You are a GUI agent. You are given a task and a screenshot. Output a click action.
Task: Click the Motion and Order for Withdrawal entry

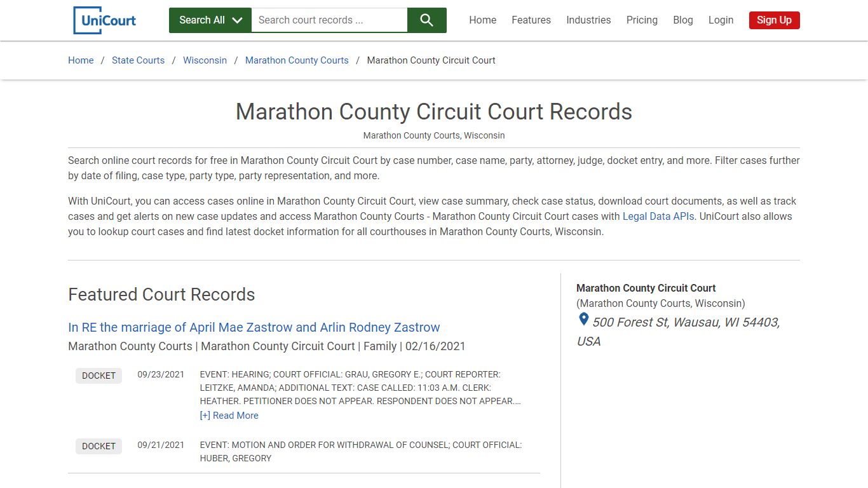click(x=361, y=452)
